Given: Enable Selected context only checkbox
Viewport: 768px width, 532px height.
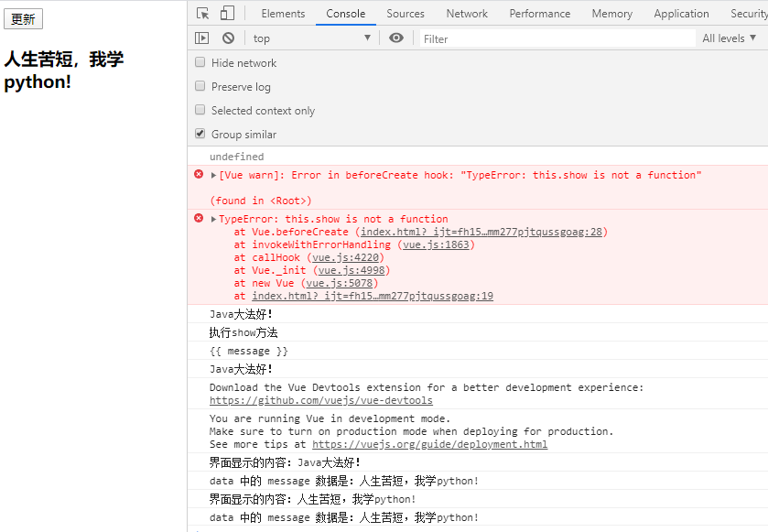Looking at the screenshot, I should [x=200, y=111].
